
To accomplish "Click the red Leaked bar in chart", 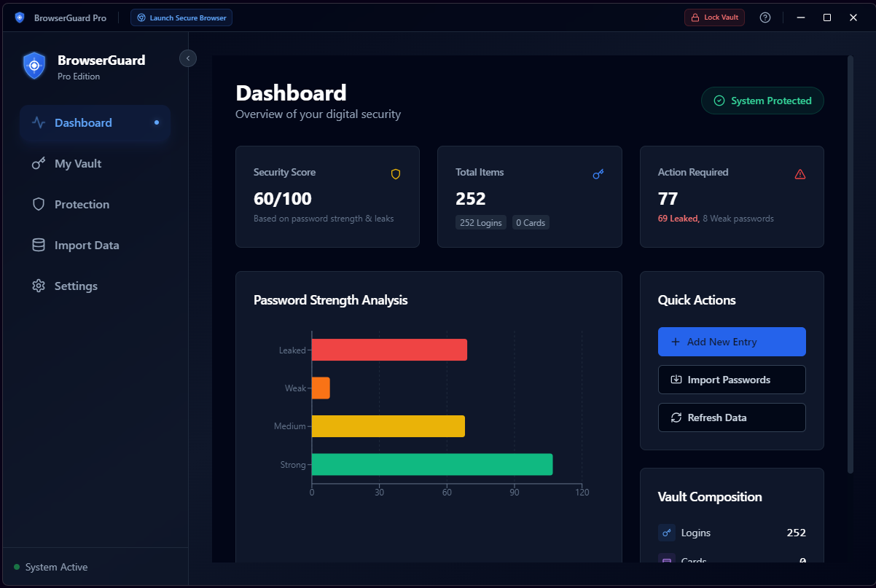I will pyautogui.click(x=389, y=350).
